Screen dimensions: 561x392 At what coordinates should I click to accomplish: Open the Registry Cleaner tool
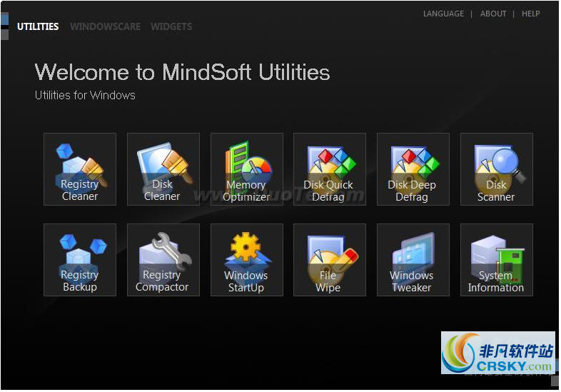80,169
